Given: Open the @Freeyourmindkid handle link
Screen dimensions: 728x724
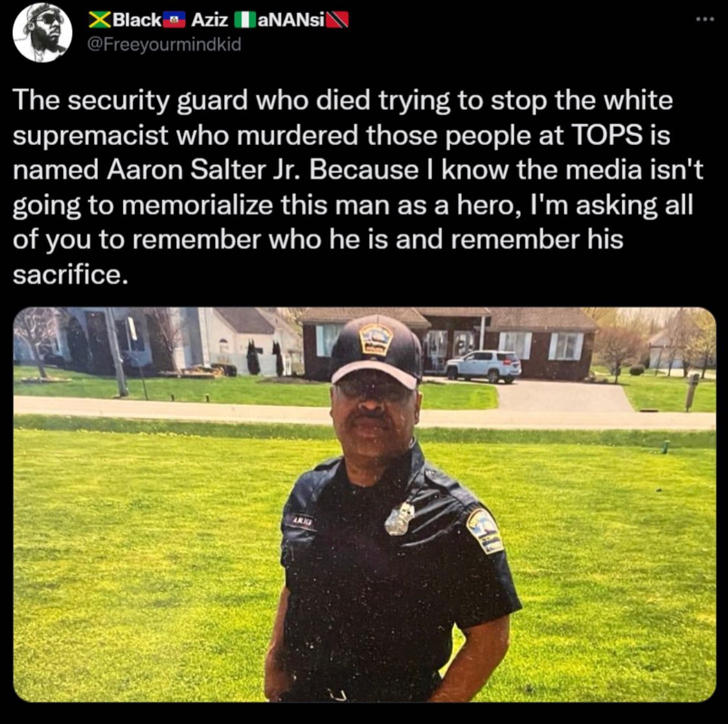Looking at the screenshot, I should click(x=165, y=45).
